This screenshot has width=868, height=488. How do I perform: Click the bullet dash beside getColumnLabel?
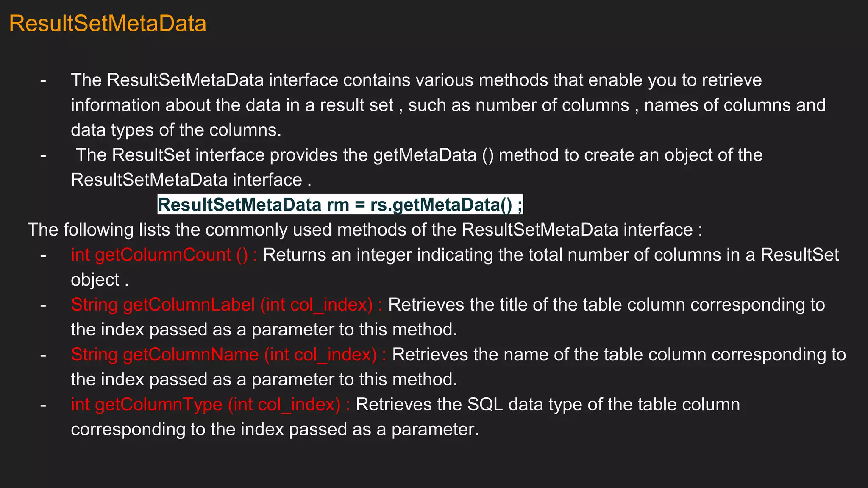coord(43,305)
